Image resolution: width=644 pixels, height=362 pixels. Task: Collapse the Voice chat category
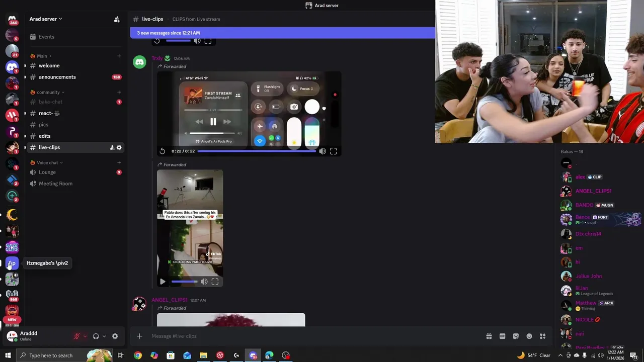tap(47, 162)
